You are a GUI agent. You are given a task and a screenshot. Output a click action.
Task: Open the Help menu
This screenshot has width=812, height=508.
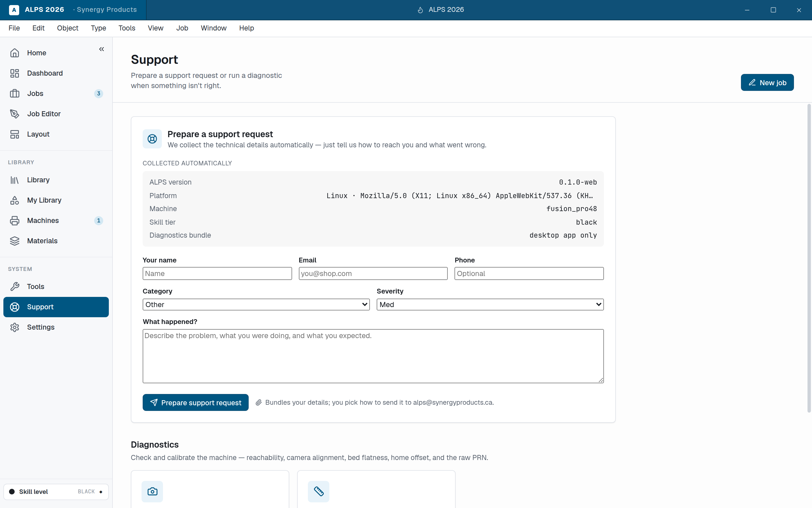(246, 28)
